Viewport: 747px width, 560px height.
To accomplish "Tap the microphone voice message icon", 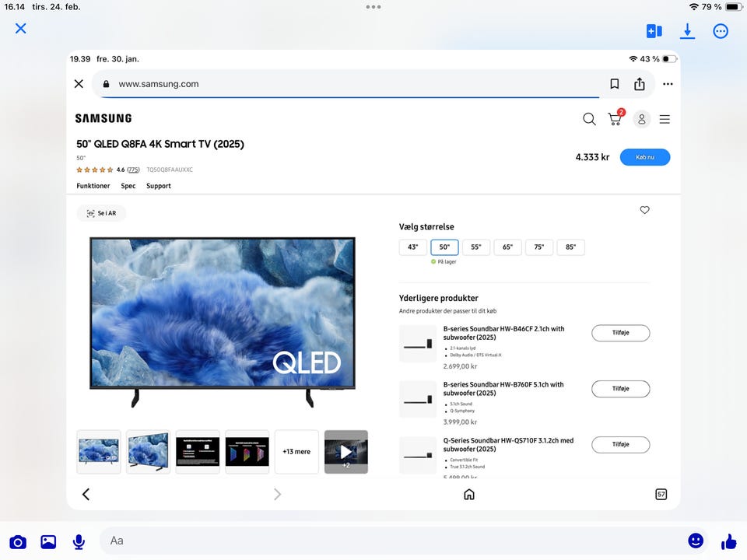I will [x=79, y=541].
